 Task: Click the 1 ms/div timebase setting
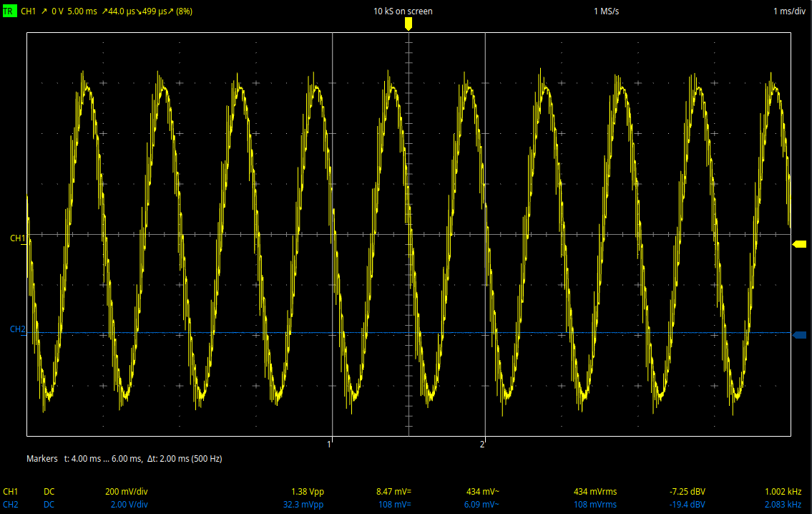click(789, 11)
